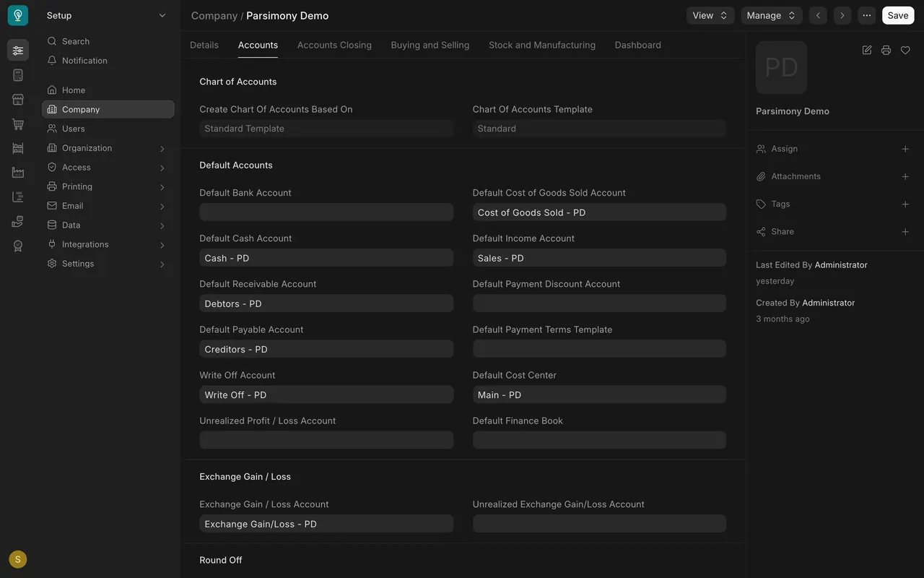Open the Stock and Manufacturing tab
Image resolution: width=924 pixels, height=578 pixels.
[542, 45]
